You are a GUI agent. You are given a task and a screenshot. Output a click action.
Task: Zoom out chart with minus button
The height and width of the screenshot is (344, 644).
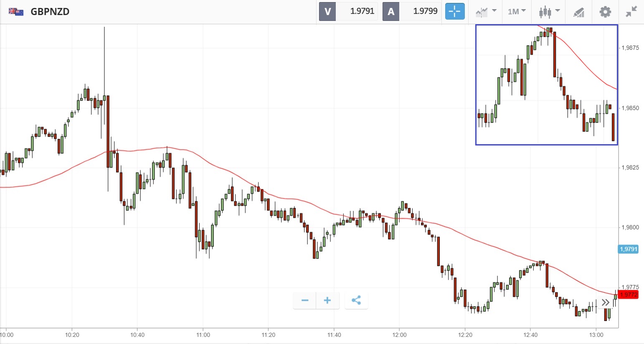(x=305, y=300)
